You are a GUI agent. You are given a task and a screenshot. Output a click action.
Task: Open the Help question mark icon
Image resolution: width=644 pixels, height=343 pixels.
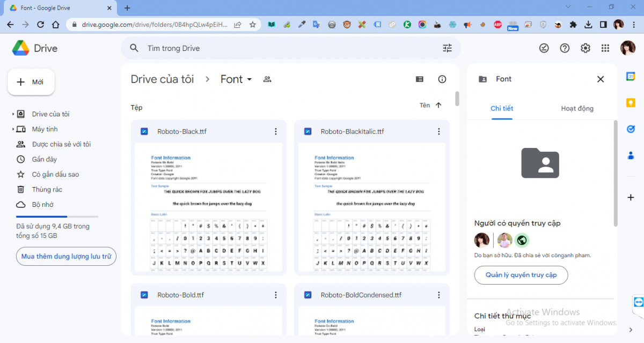(565, 48)
